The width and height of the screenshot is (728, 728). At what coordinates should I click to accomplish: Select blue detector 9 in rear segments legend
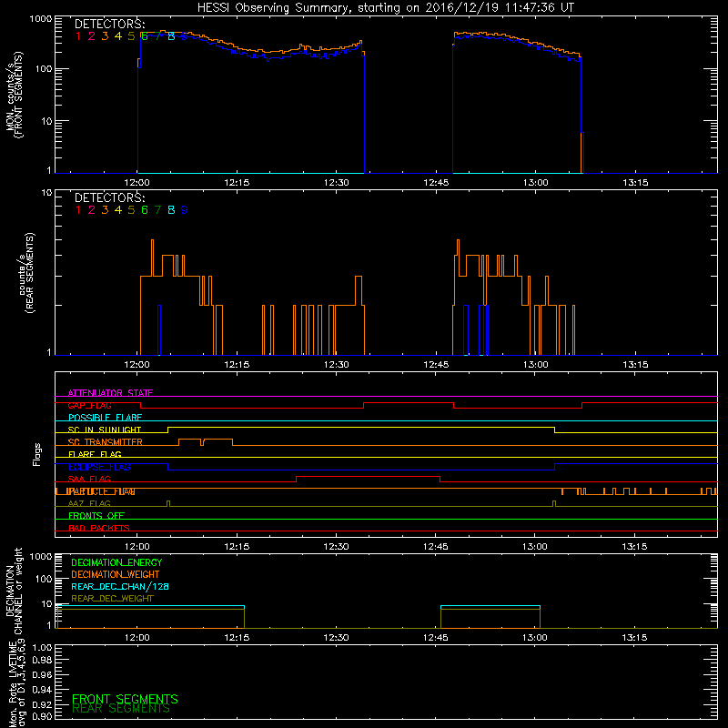tap(185, 210)
